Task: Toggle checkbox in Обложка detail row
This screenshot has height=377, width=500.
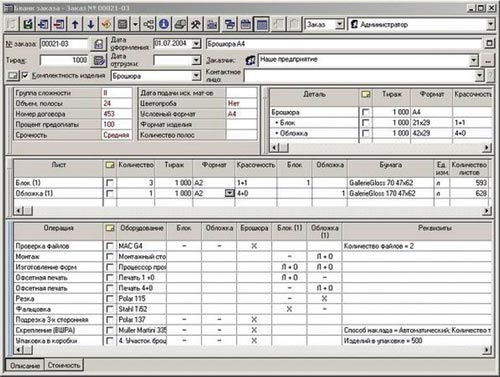Action: (365, 133)
